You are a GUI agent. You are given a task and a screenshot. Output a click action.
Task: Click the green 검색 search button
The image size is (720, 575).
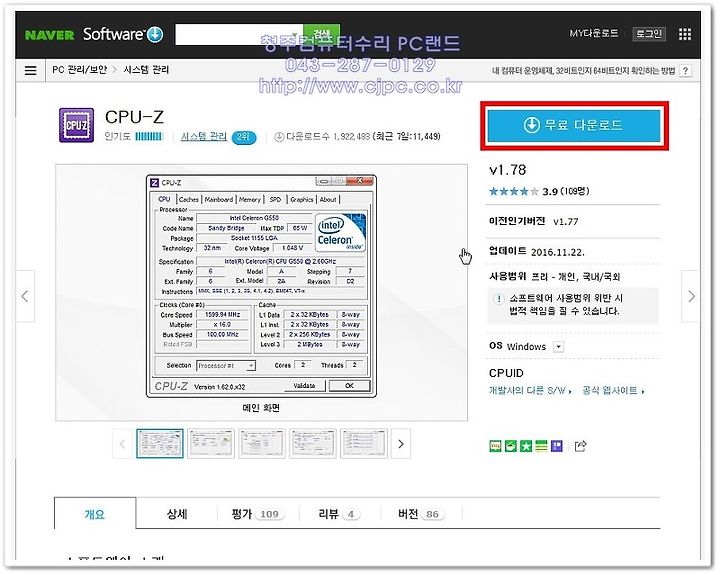tap(322, 34)
